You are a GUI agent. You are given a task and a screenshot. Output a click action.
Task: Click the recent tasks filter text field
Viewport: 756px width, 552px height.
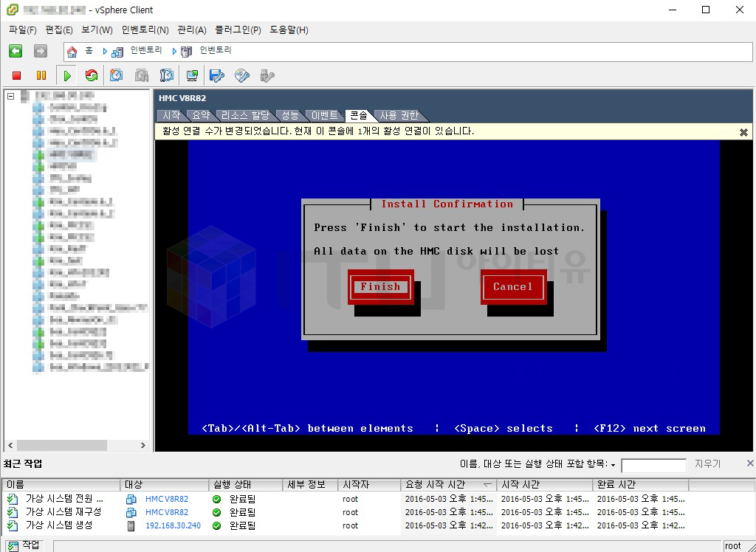(653, 465)
